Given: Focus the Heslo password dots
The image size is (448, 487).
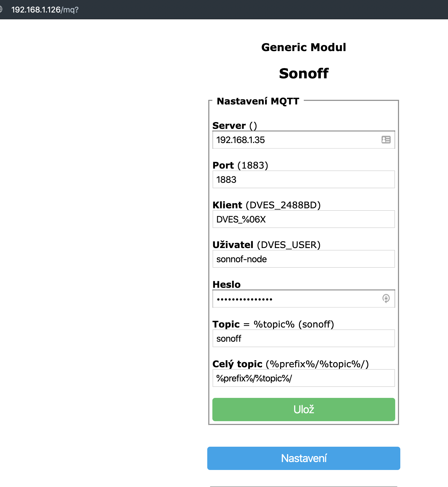Looking at the screenshot, I should (x=295, y=299).
